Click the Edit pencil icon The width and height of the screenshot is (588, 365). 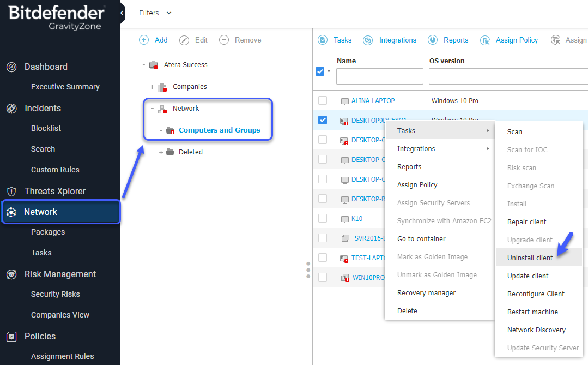[x=184, y=40]
